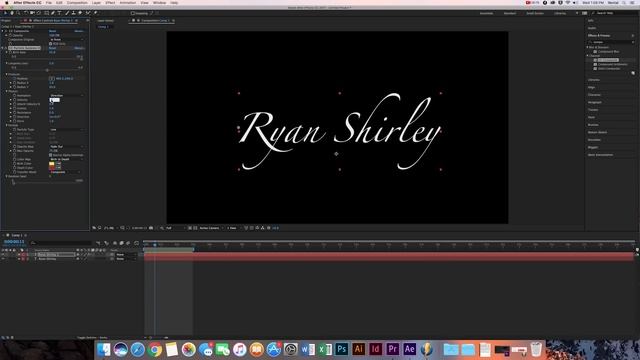Open the Window menu

[x=159, y=2]
